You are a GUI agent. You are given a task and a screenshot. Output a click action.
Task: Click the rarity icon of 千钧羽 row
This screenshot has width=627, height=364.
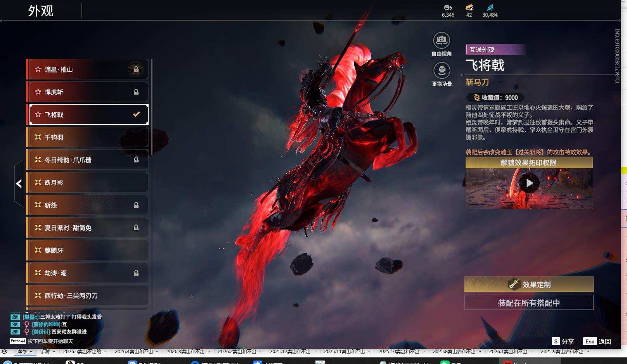click(38, 137)
